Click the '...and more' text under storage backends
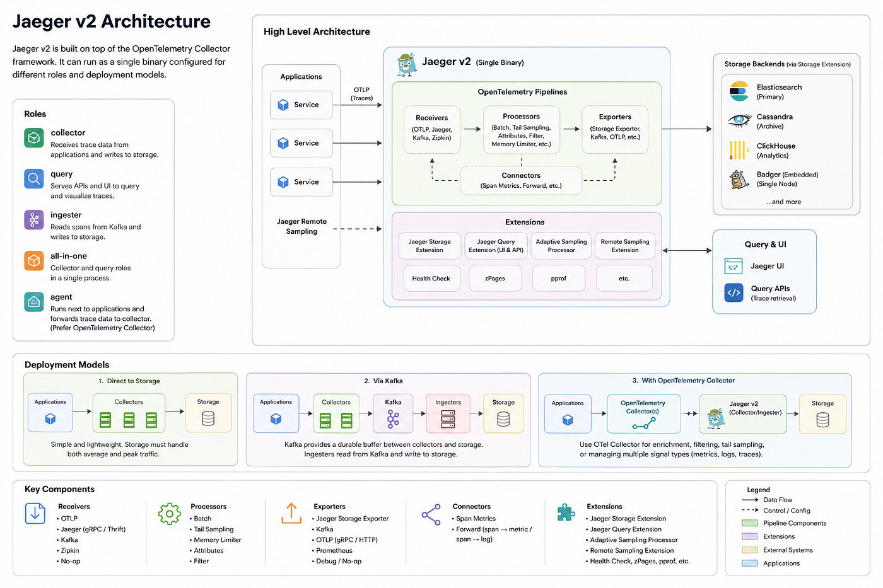 (x=784, y=202)
